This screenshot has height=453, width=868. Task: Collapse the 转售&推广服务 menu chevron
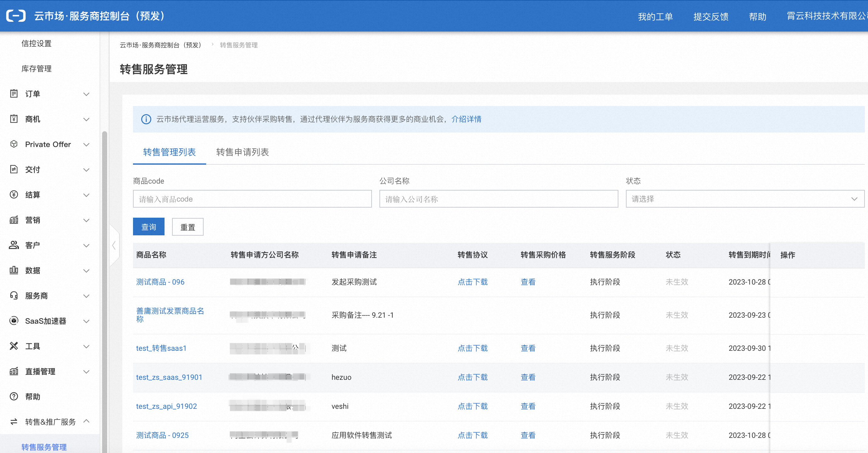tap(86, 421)
